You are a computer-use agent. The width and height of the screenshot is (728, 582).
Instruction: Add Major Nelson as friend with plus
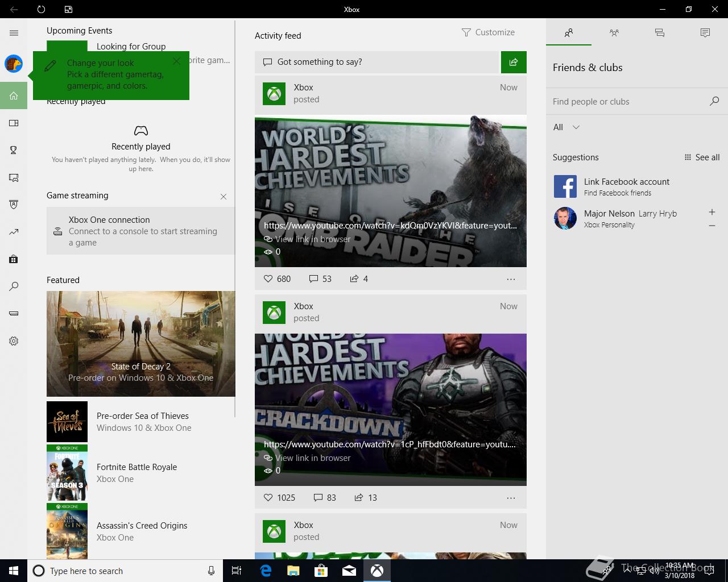(x=712, y=212)
